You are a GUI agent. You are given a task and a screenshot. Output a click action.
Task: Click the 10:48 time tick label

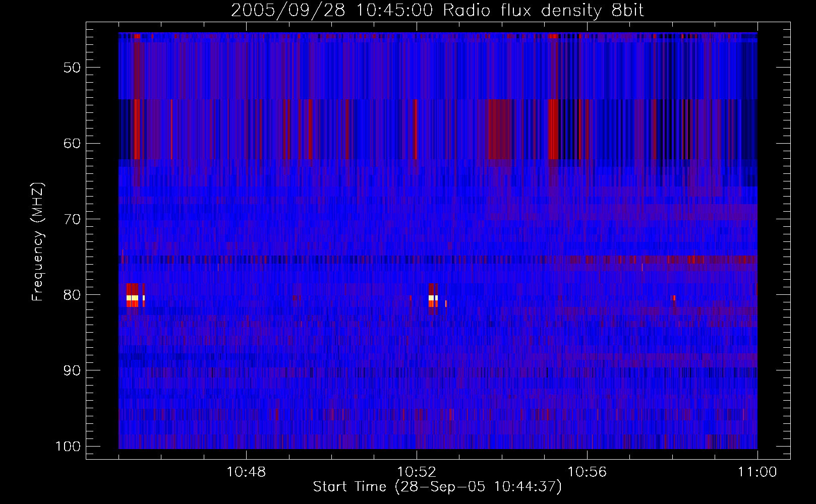point(247,473)
